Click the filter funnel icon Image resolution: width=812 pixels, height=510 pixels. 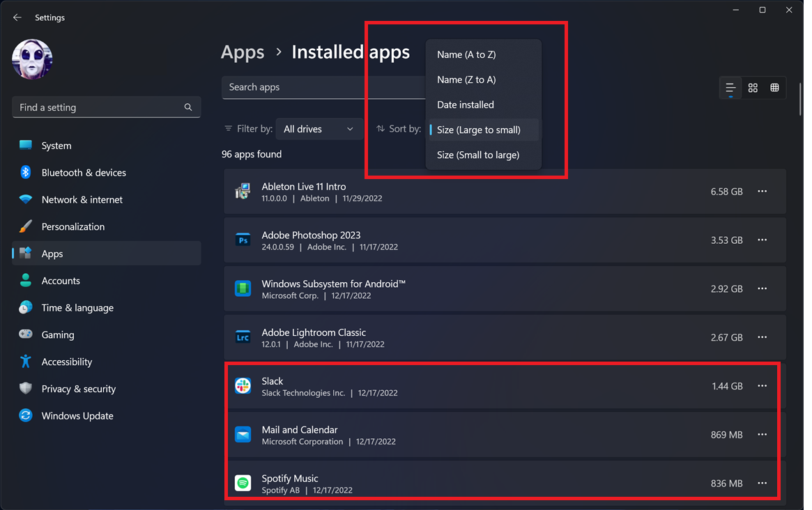[229, 128]
